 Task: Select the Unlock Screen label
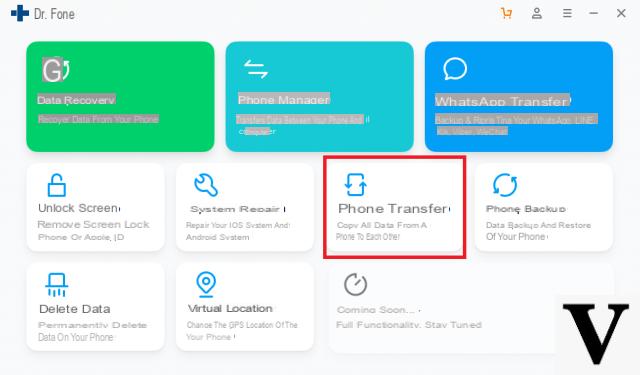[x=79, y=208]
